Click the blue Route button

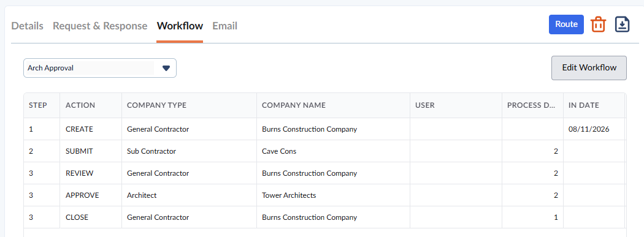(x=566, y=24)
